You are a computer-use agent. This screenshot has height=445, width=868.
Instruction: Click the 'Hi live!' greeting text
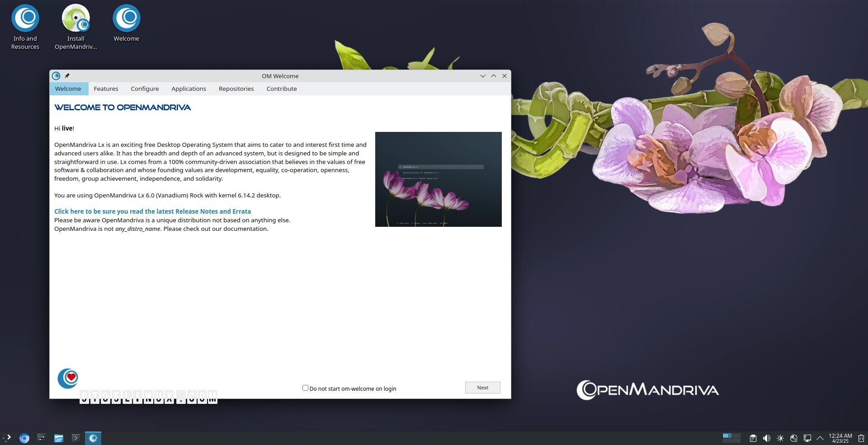click(x=64, y=128)
